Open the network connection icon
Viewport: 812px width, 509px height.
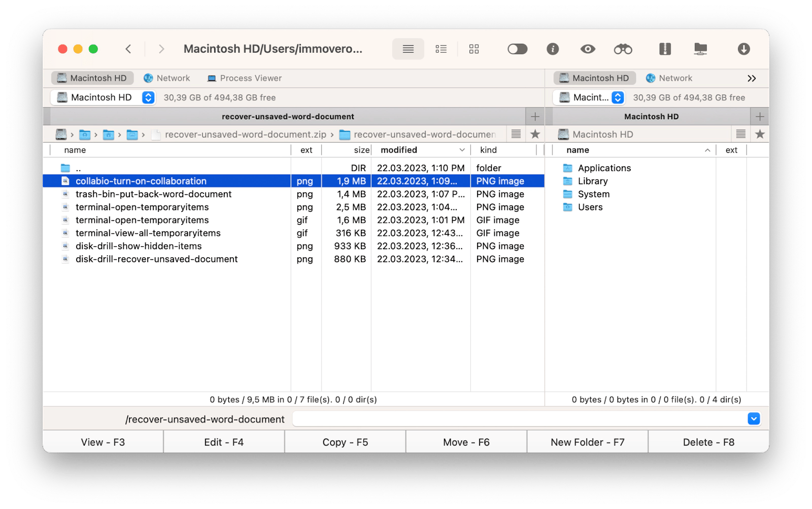(701, 49)
